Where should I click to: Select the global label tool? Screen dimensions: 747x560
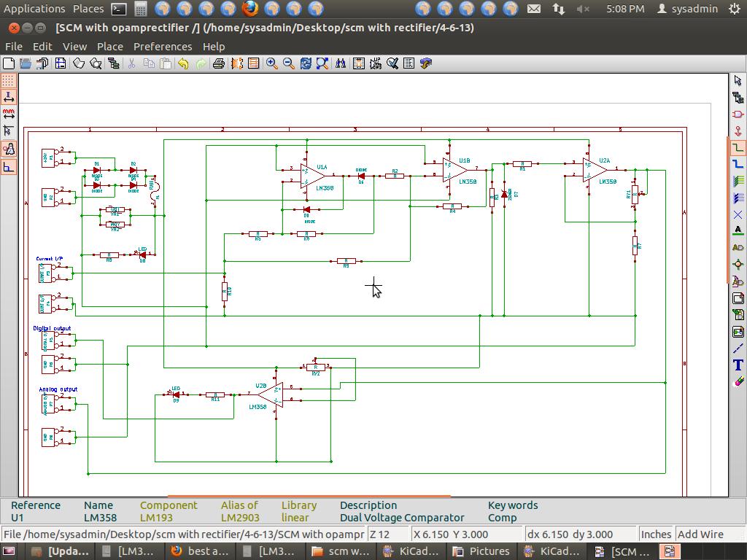(738, 248)
